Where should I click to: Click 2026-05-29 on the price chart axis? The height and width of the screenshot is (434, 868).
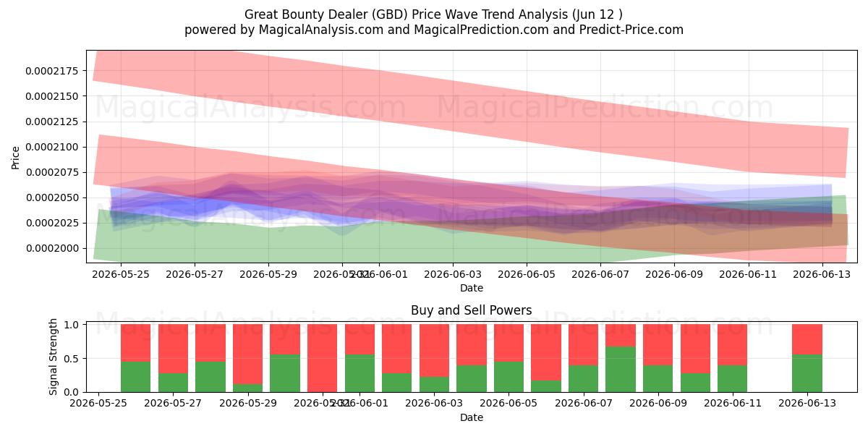pos(268,274)
